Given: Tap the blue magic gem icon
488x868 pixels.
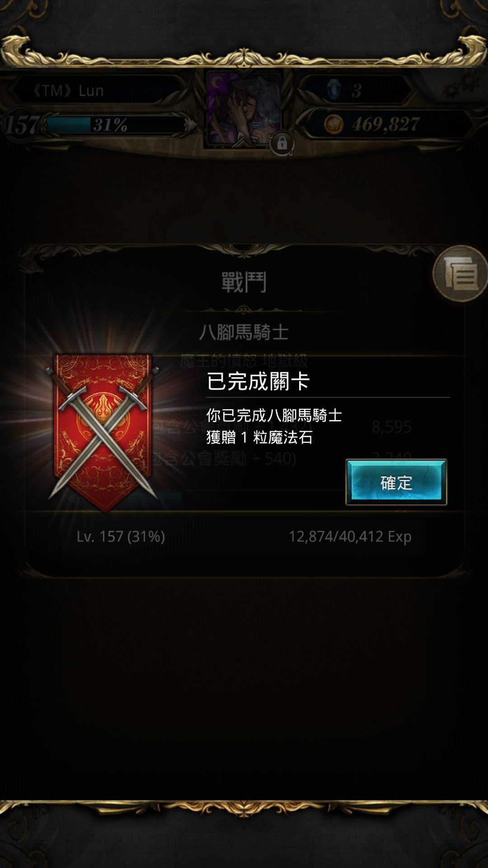Looking at the screenshot, I should [x=334, y=90].
